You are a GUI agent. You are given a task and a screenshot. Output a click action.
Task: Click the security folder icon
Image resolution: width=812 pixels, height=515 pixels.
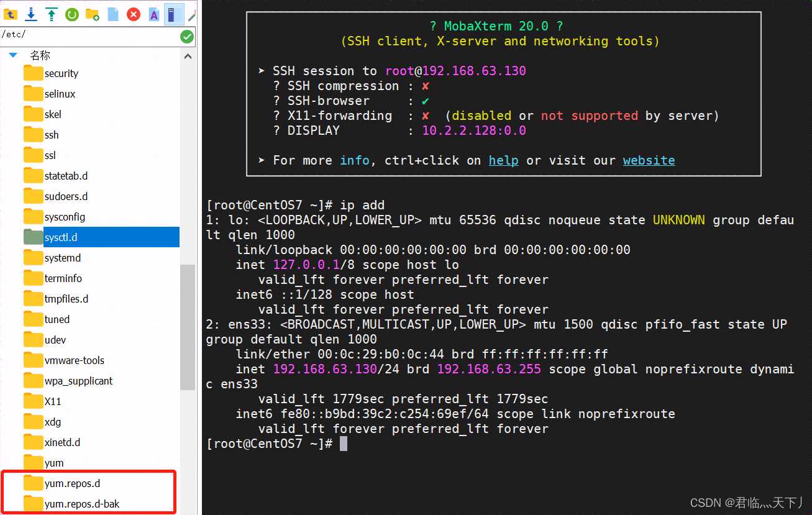coord(33,73)
